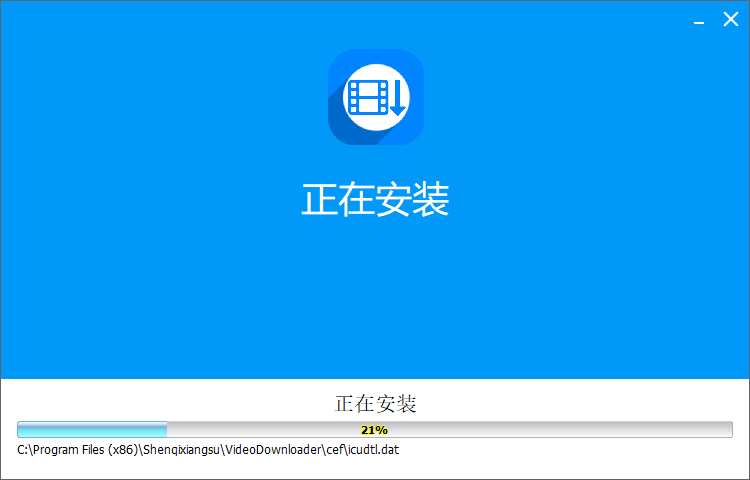
Task: Close the installer window
Action: click(x=730, y=20)
